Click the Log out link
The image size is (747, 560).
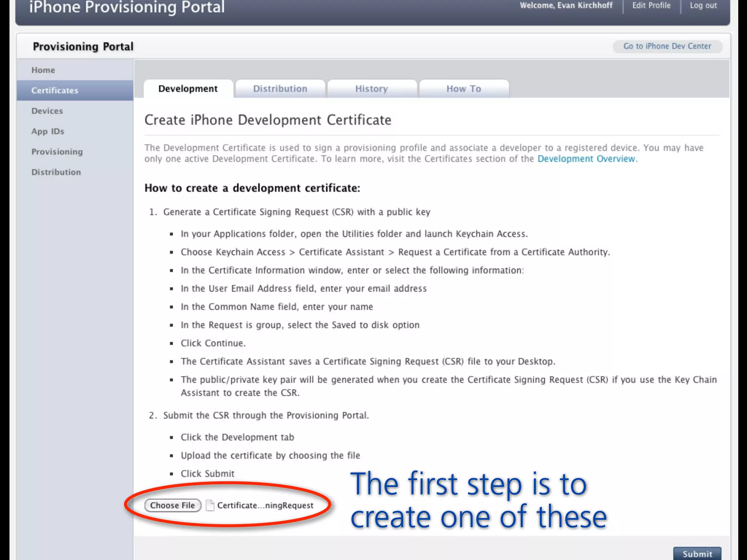tap(703, 5)
